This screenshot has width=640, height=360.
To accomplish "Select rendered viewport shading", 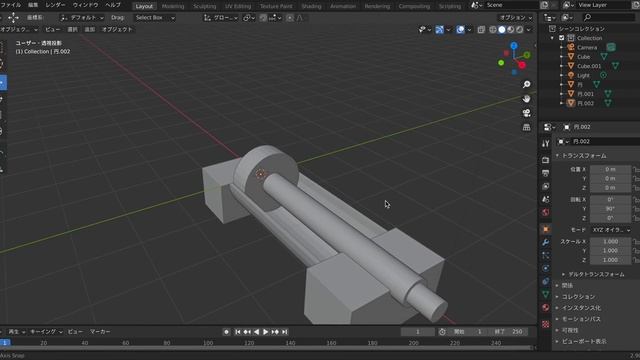I will point(520,30).
